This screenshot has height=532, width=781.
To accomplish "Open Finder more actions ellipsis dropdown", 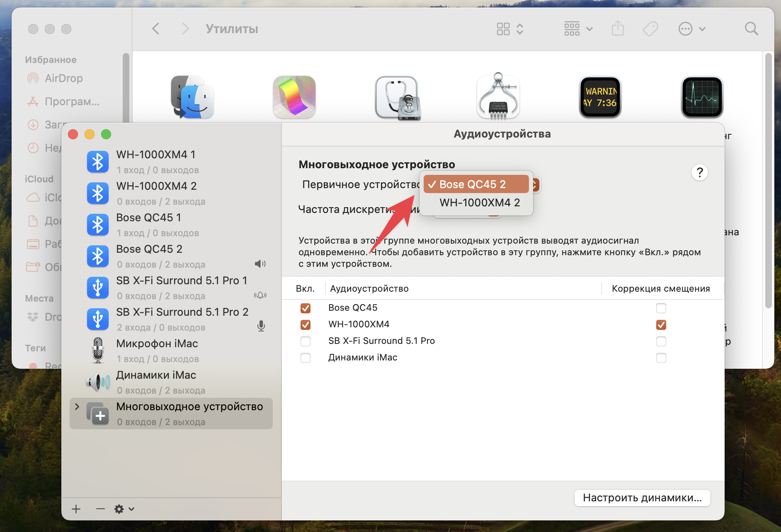I will pos(692,29).
